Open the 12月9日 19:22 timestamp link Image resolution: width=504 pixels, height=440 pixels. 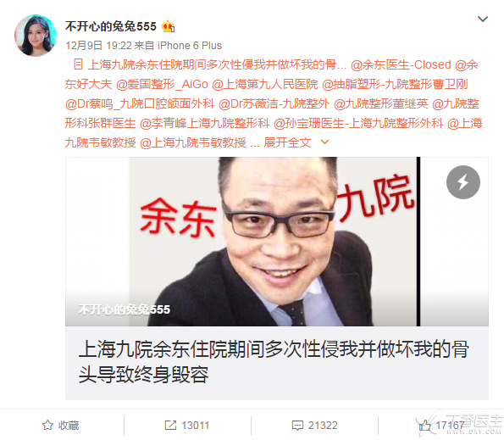98,46
